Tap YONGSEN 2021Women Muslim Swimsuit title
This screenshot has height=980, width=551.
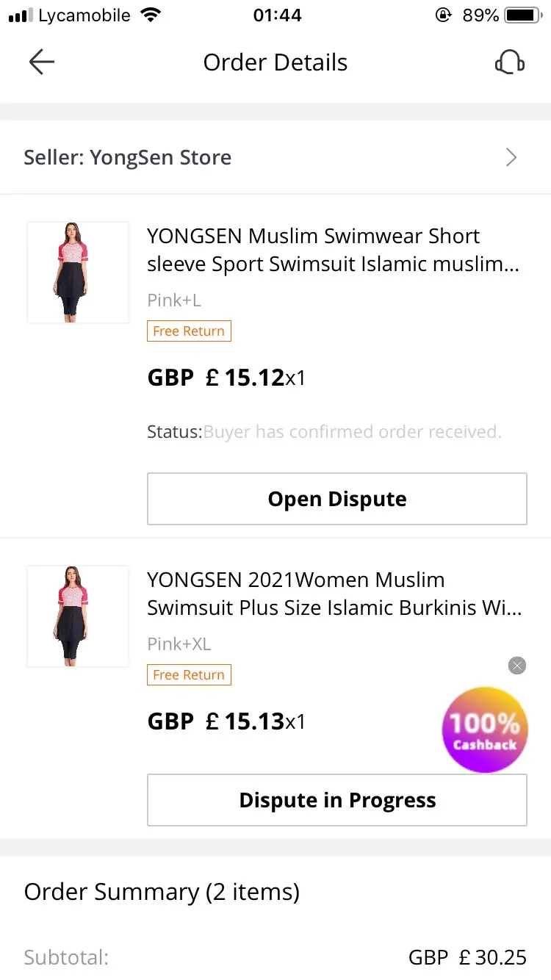[x=334, y=594]
